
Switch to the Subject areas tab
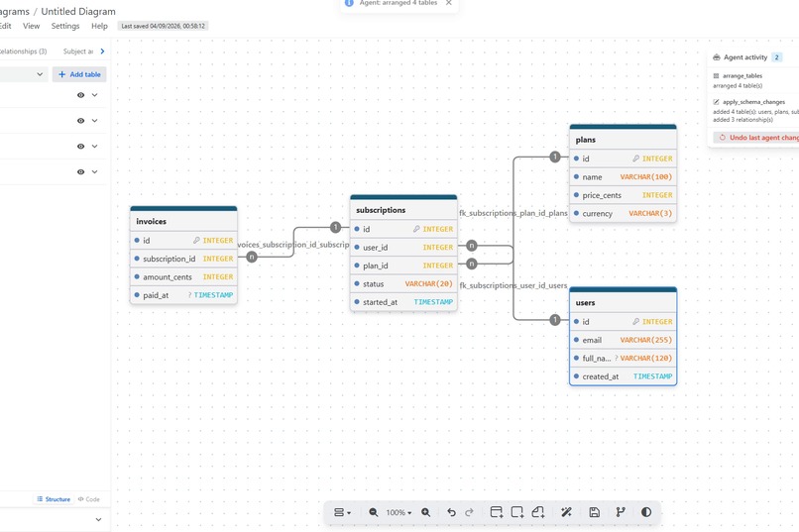pyautogui.click(x=78, y=52)
